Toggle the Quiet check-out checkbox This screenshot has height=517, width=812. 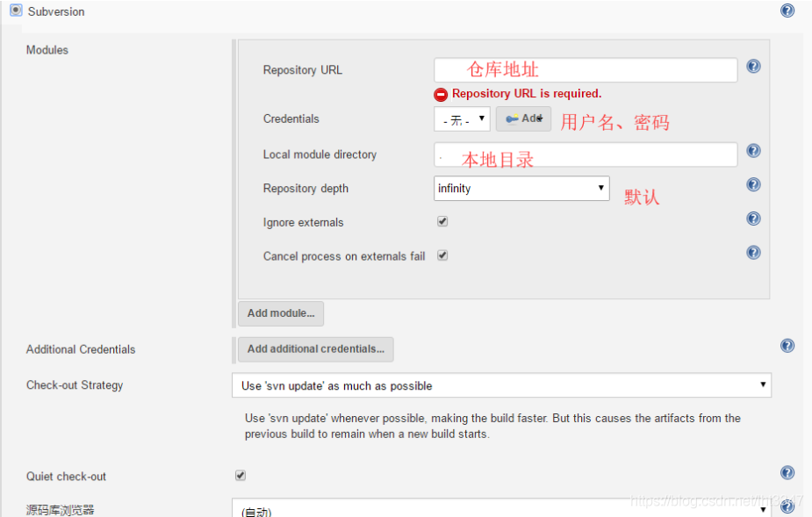[x=240, y=475]
